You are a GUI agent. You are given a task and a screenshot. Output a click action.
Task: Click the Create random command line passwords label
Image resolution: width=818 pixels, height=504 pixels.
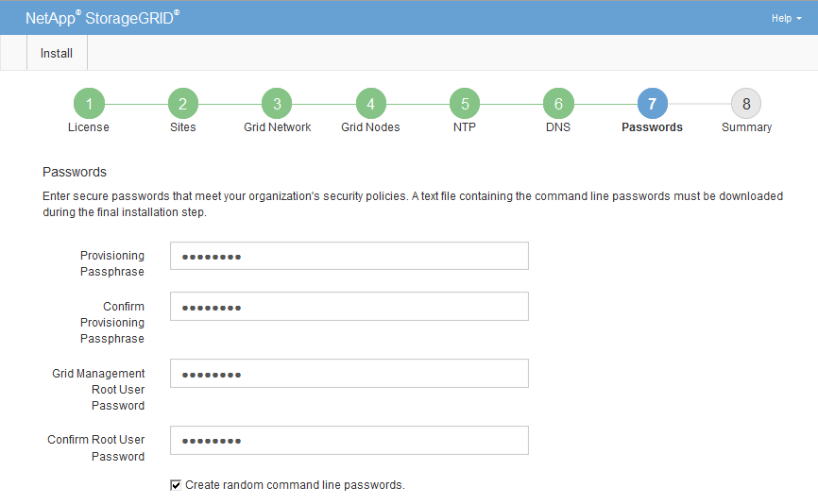pos(295,485)
